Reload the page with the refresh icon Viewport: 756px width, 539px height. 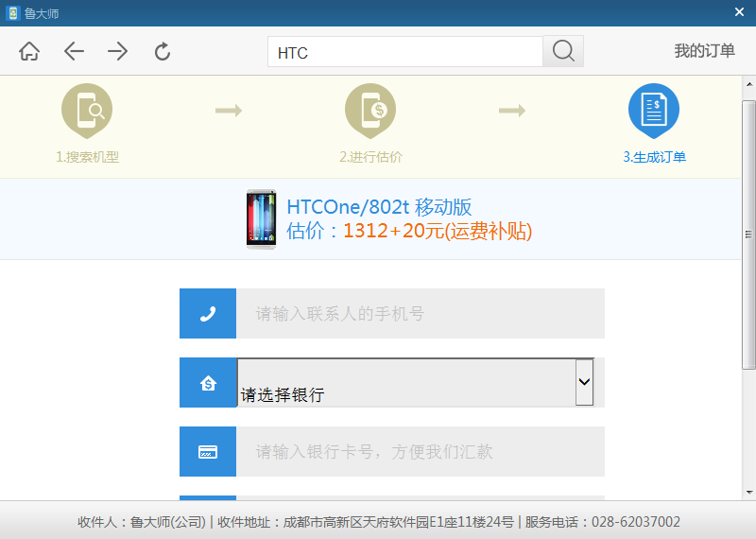163,51
